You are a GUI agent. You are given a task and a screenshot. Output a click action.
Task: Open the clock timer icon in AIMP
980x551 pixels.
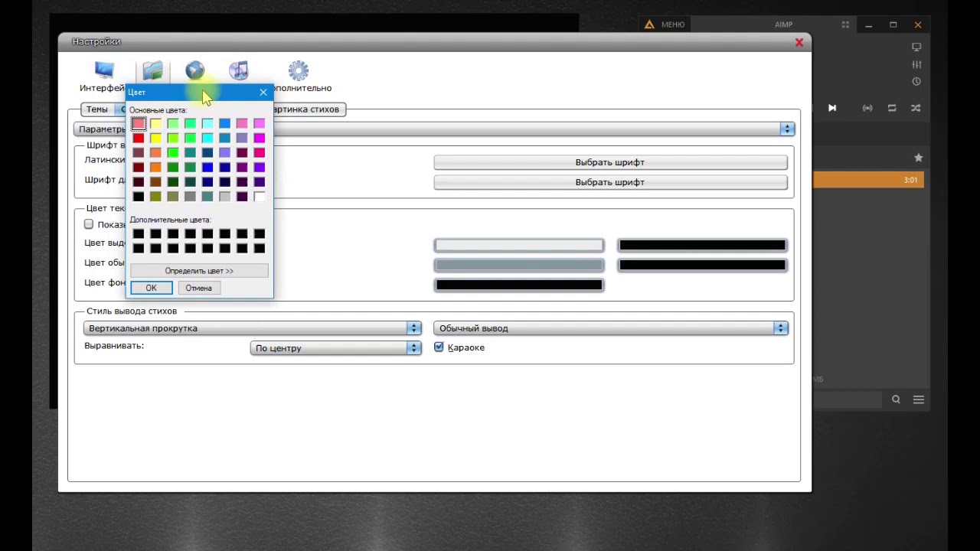pyautogui.click(x=916, y=81)
